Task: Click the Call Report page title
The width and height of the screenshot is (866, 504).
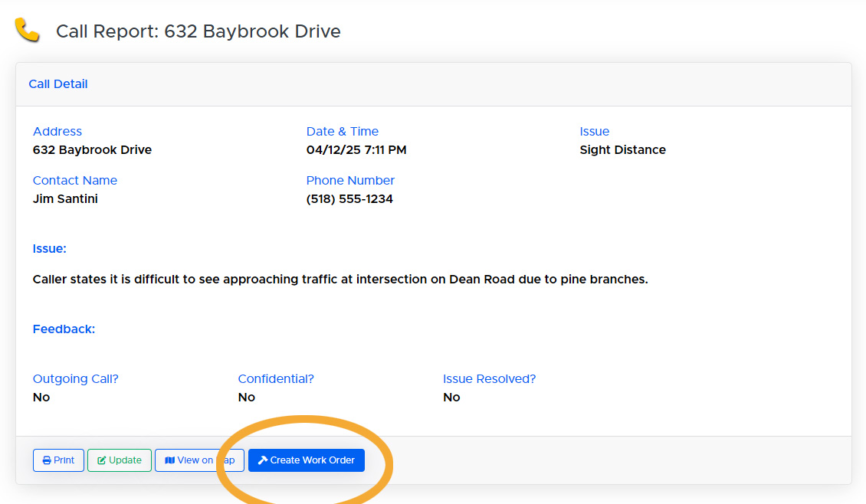Action: [198, 31]
